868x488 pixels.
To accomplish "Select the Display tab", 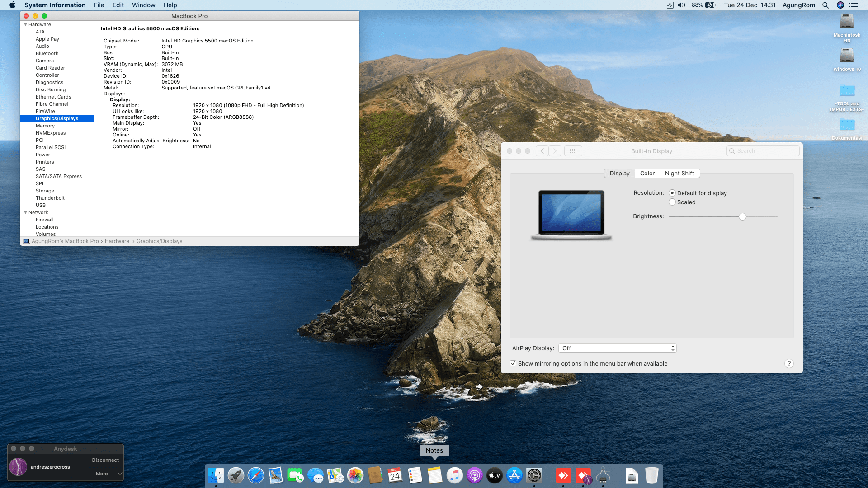I will 619,173.
